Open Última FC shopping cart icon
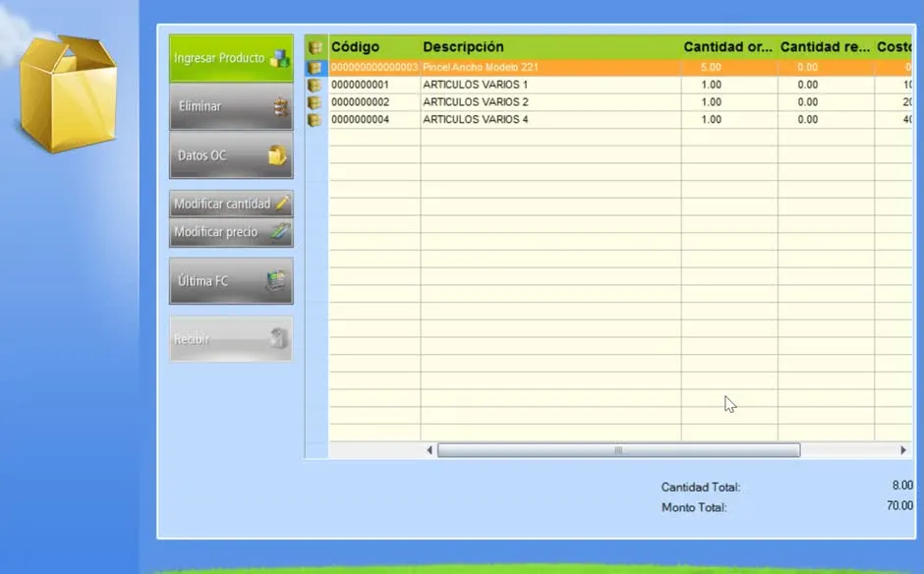924x574 pixels. click(x=276, y=280)
